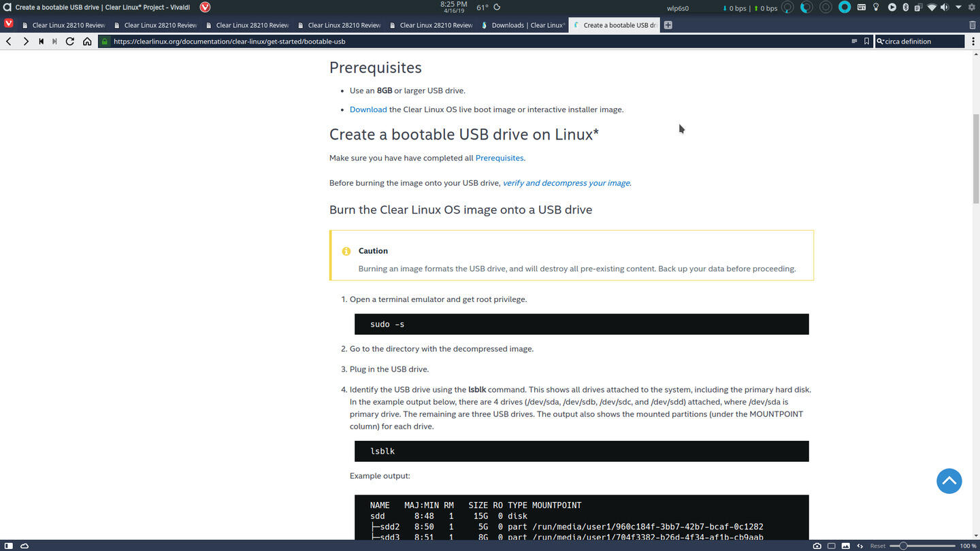
Task: Go to the home page
Action: [x=87, y=41]
